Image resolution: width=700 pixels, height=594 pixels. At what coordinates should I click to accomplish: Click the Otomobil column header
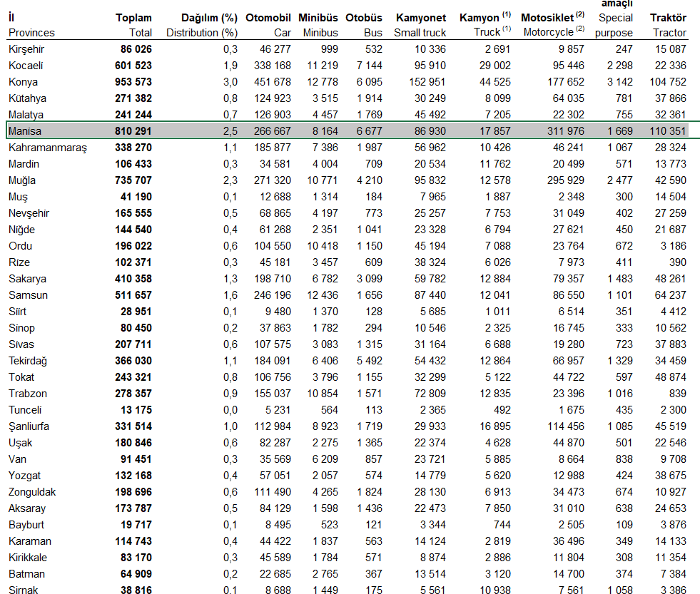268,18
